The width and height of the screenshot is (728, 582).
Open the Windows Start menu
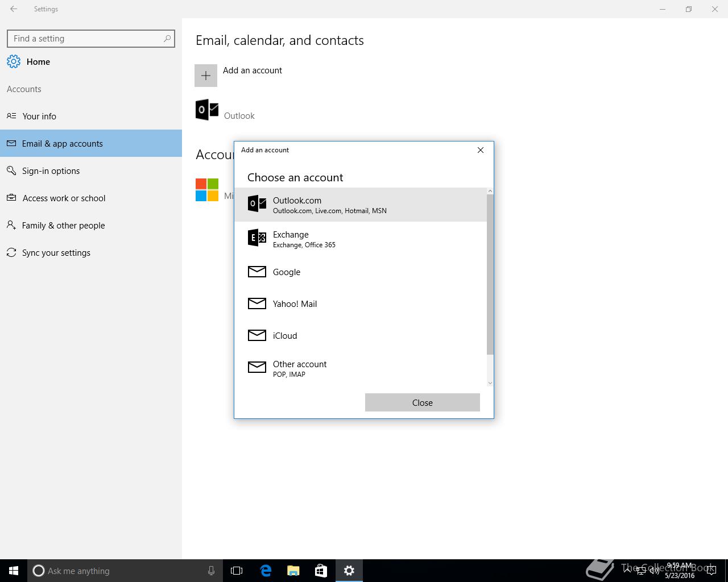pos(14,571)
